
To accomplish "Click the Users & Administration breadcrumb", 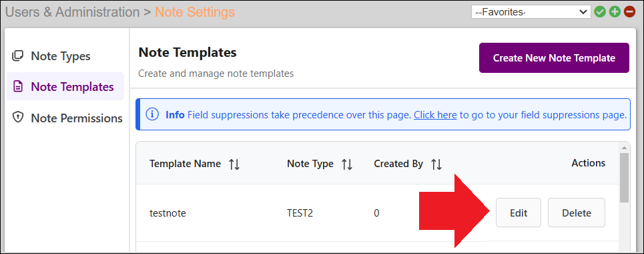I will [72, 12].
